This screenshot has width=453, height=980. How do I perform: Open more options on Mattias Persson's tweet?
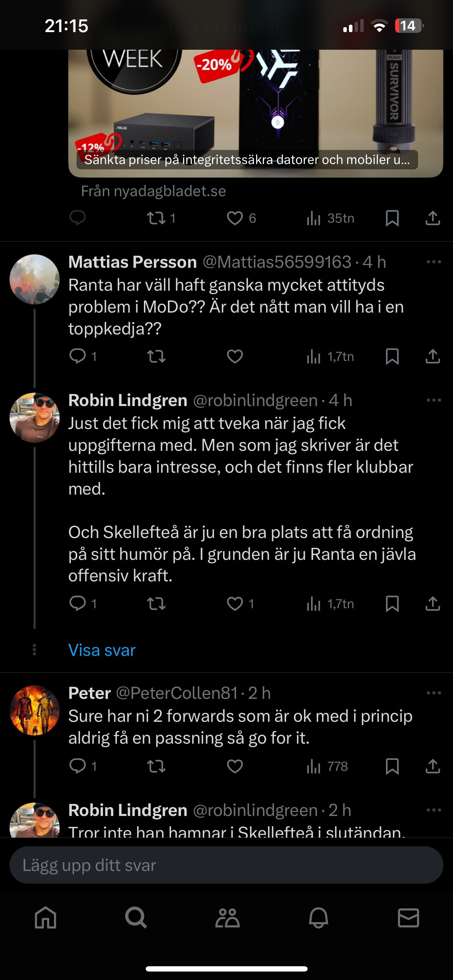point(434,262)
